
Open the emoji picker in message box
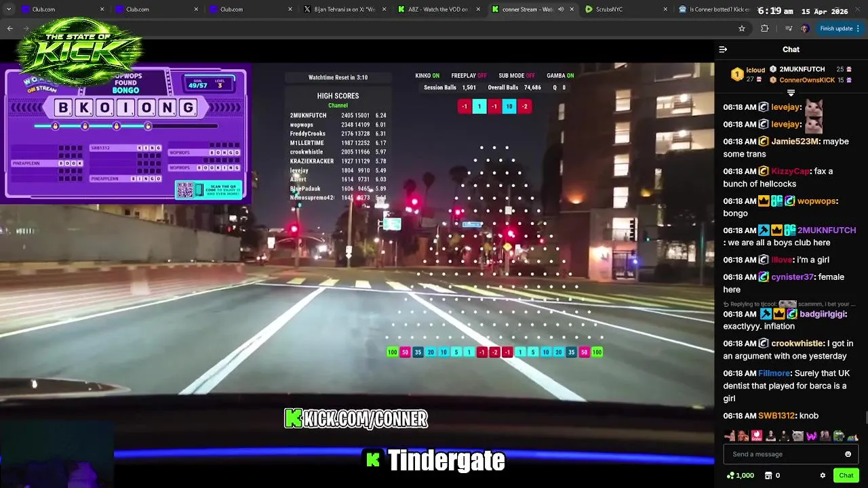pos(848,454)
